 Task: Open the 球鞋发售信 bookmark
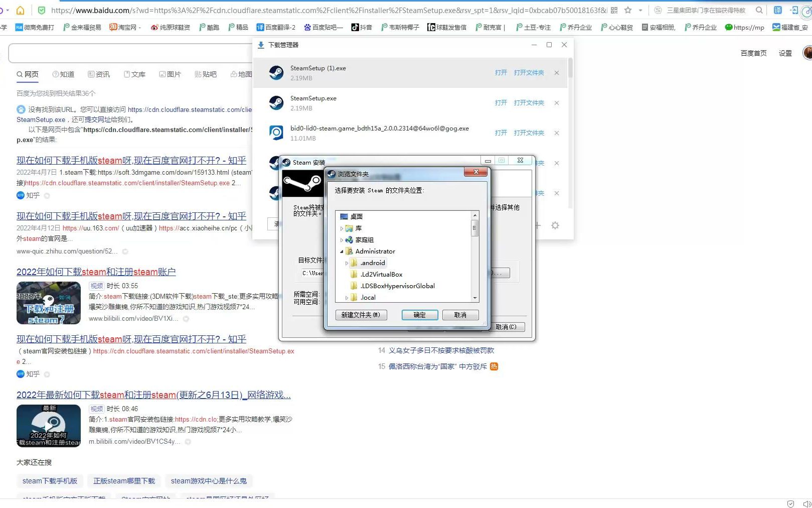pyautogui.click(x=447, y=27)
